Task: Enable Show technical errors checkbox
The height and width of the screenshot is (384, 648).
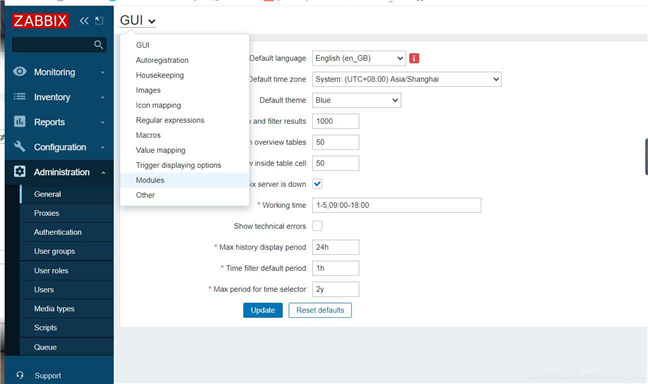Action: click(x=317, y=226)
